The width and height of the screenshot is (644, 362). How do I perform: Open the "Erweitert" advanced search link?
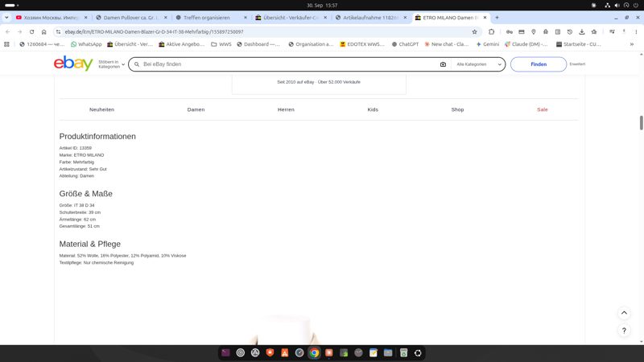577,64
